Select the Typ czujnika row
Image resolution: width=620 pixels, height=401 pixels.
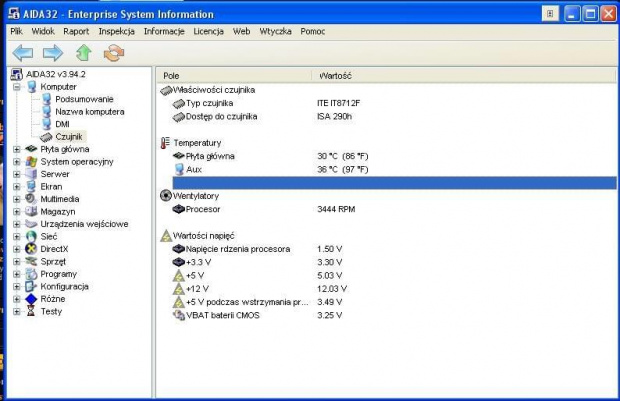coord(394,103)
